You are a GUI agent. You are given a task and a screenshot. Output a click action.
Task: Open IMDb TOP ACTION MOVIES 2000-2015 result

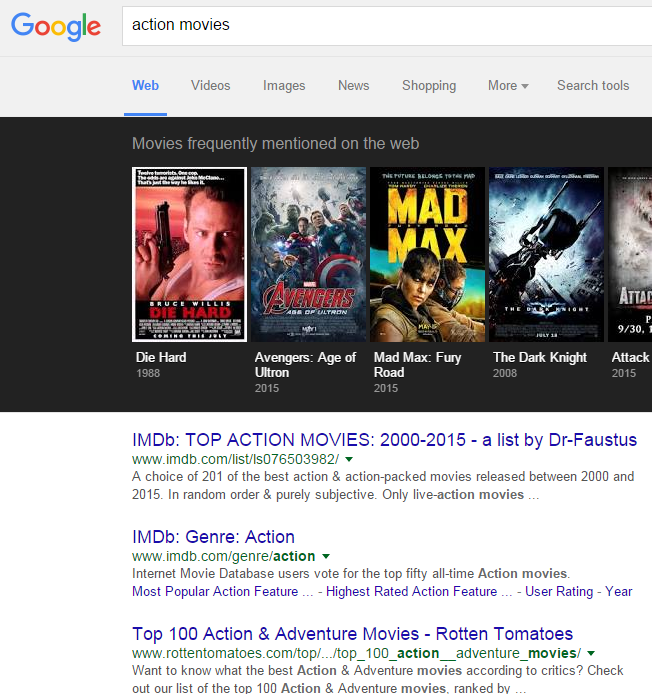[x=384, y=440]
